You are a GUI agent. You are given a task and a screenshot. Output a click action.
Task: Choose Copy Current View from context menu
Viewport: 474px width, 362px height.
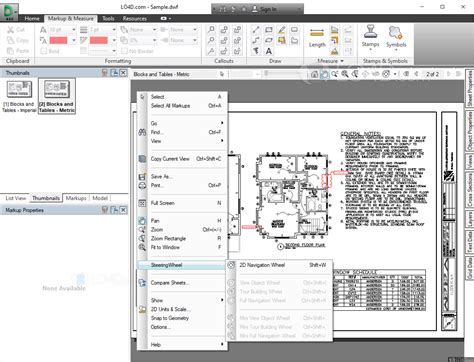[x=182, y=159]
